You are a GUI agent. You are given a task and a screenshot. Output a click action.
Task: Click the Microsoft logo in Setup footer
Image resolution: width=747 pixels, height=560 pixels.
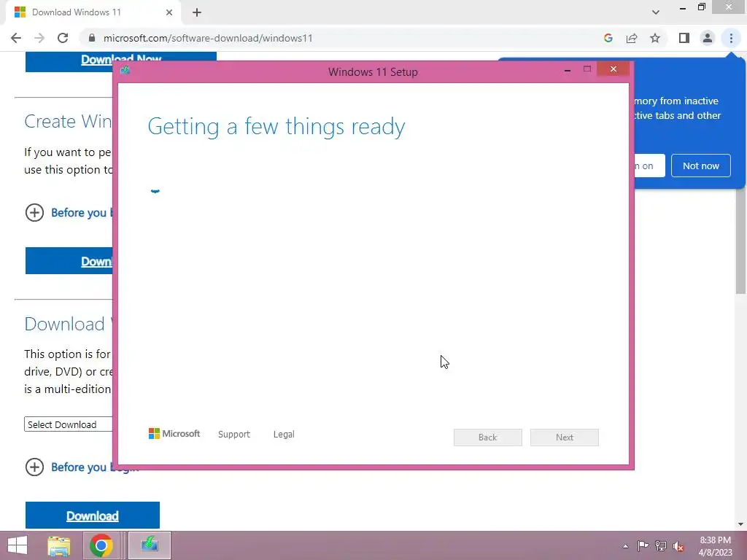click(174, 434)
